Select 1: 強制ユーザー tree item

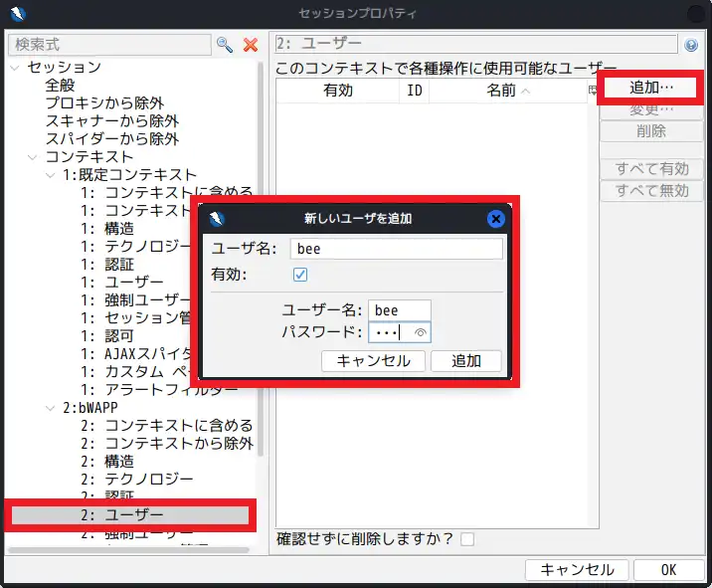pos(136,299)
